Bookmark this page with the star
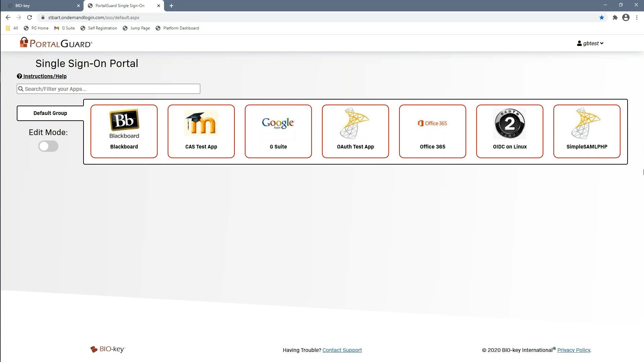Viewport: 644px width, 362px height. pyautogui.click(x=601, y=17)
